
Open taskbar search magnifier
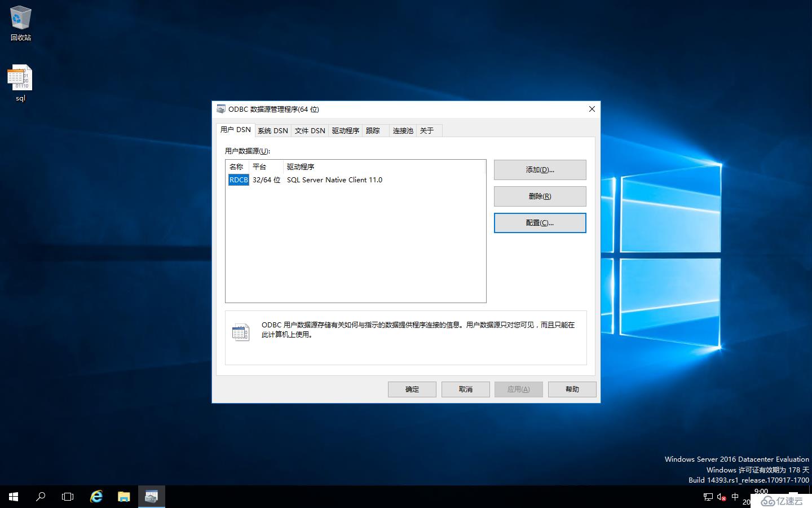coord(41,497)
